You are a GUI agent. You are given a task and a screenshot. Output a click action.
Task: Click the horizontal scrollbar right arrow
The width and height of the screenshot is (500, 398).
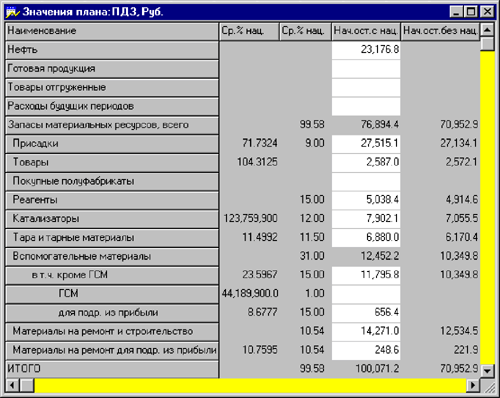click(473, 385)
